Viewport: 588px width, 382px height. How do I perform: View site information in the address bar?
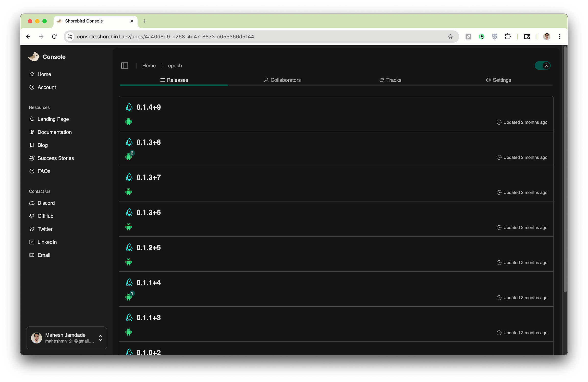[70, 36]
